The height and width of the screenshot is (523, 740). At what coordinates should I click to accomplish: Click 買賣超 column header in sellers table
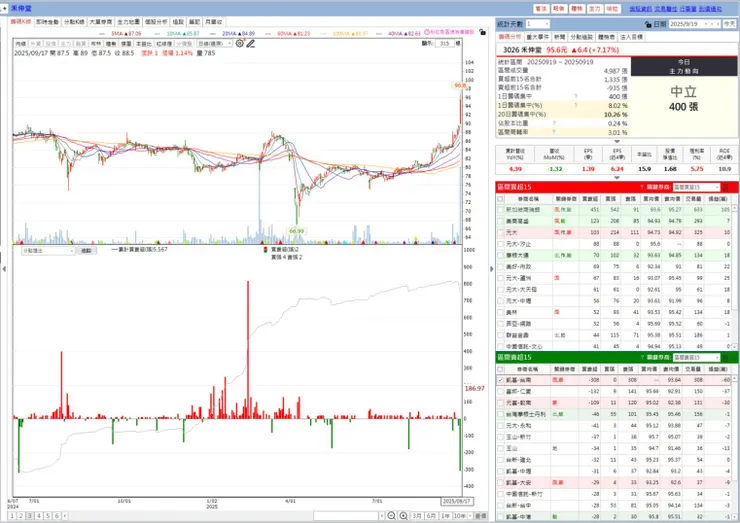590,369
